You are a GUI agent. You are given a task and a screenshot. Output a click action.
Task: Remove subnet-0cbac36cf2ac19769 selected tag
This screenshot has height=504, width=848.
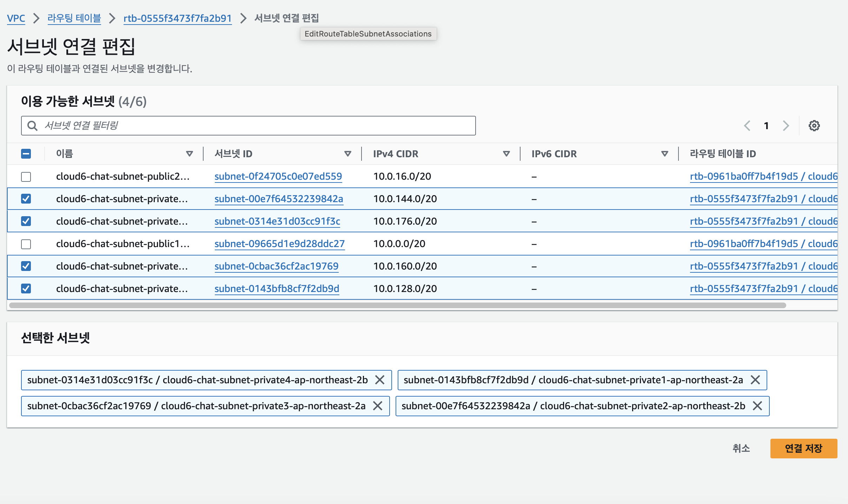pyautogui.click(x=378, y=406)
